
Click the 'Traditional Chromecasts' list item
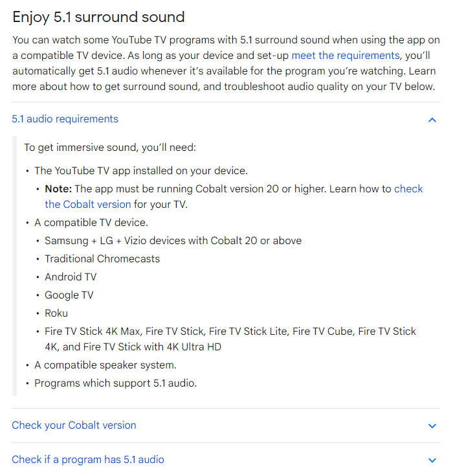(x=102, y=258)
